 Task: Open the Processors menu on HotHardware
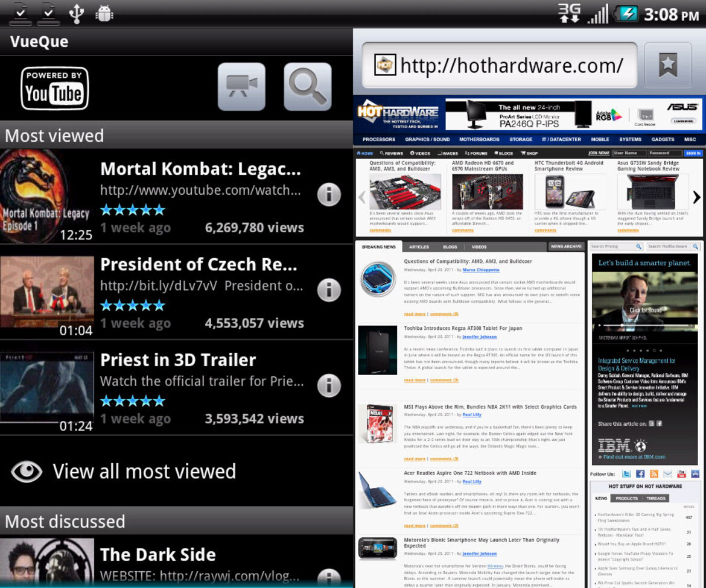pos(379,139)
